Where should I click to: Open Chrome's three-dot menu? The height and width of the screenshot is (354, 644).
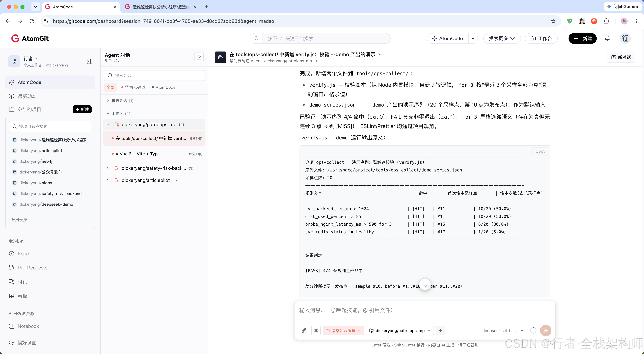(x=636, y=21)
